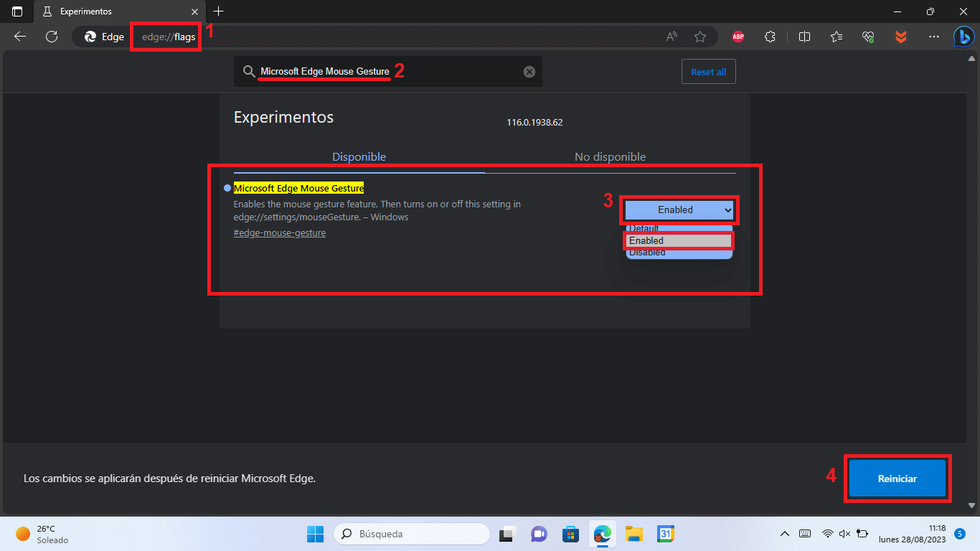980x551 pixels.
Task: Click the keyboard layout tray icon
Action: (805, 534)
